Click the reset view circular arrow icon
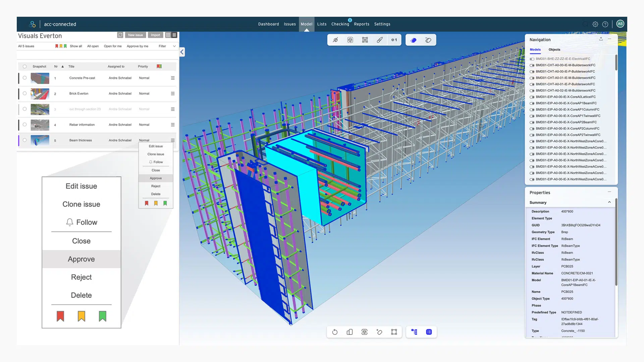This screenshot has width=644, height=362. click(x=335, y=332)
